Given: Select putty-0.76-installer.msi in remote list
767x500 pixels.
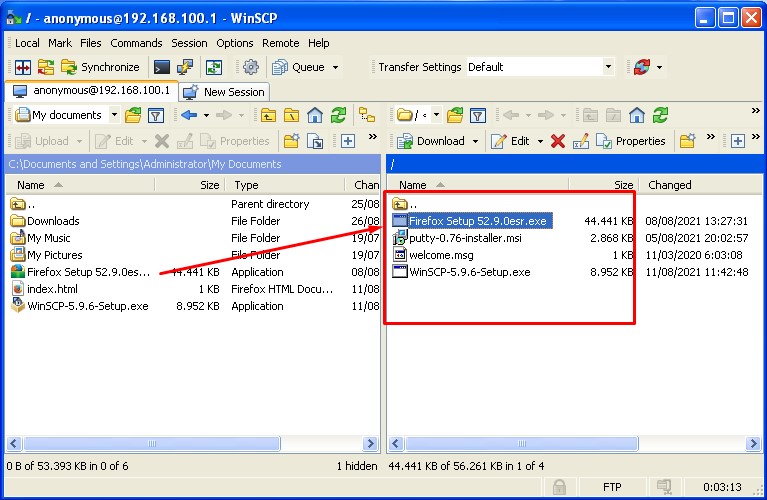Looking at the screenshot, I should click(465, 238).
